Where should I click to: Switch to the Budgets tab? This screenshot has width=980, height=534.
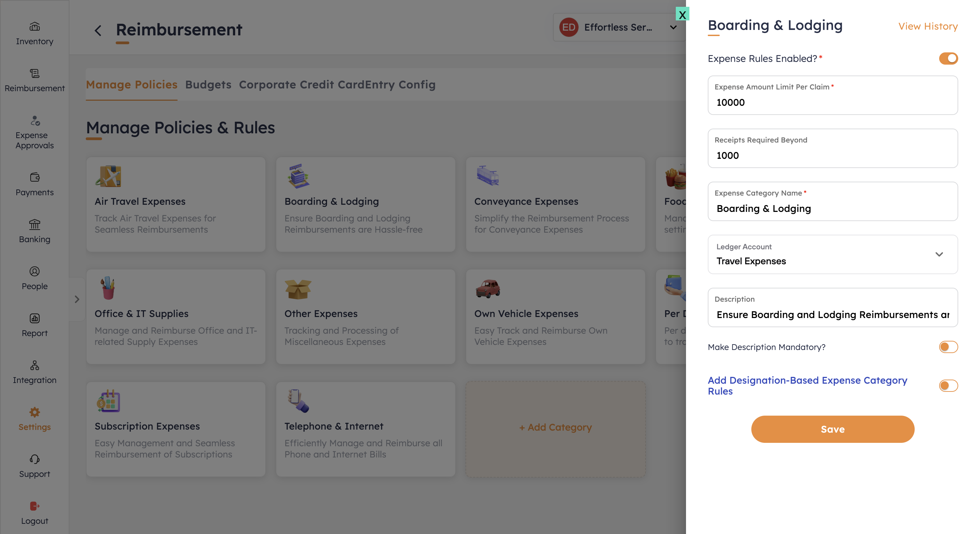pos(208,84)
